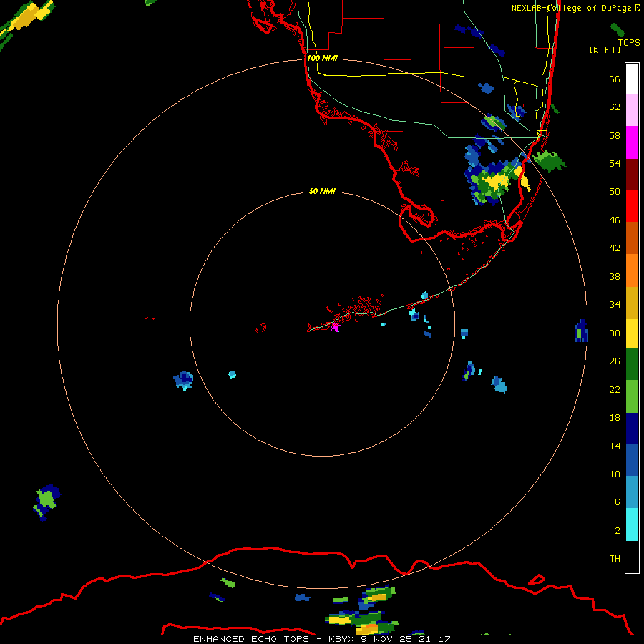The image size is (644, 644).
Task: Click the legend value "46"
Action: tap(615, 220)
